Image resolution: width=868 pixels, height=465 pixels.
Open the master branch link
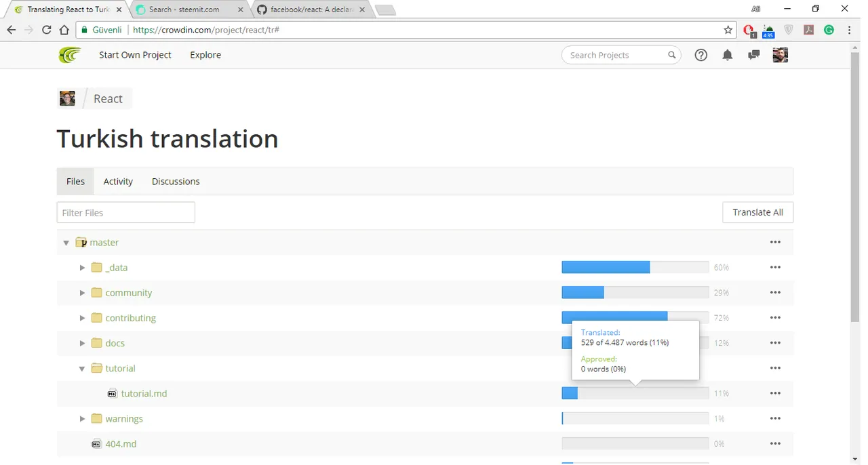click(x=104, y=242)
